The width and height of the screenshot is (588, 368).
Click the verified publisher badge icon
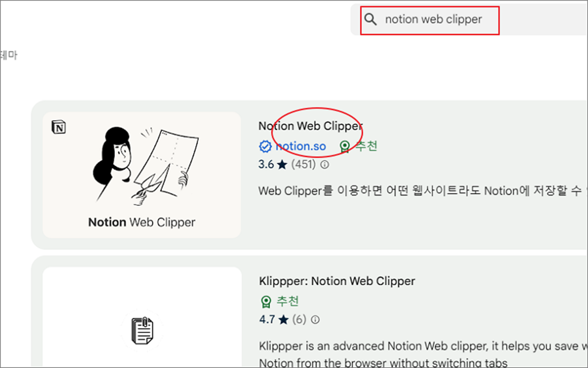pos(265,146)
